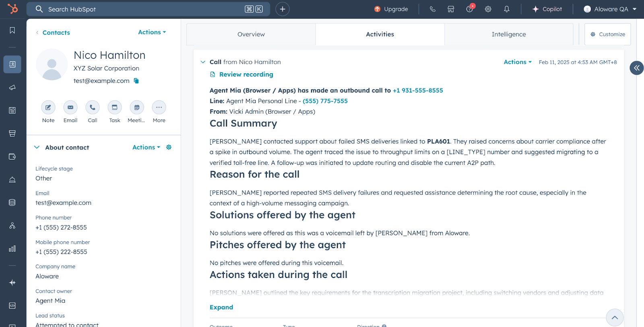Click the Customize button

[608, 34]
